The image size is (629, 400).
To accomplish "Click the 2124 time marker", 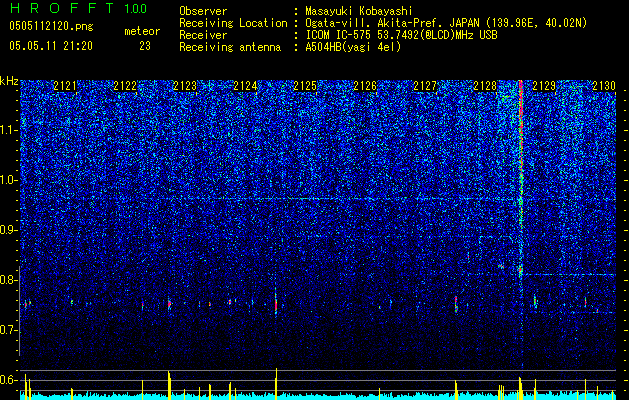I will tap(245, 86).
